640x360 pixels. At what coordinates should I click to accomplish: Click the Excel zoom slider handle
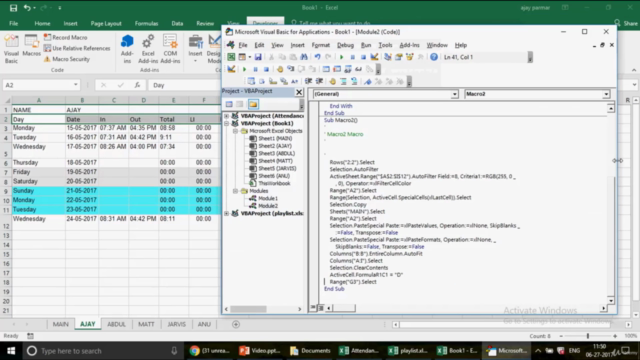588,336
